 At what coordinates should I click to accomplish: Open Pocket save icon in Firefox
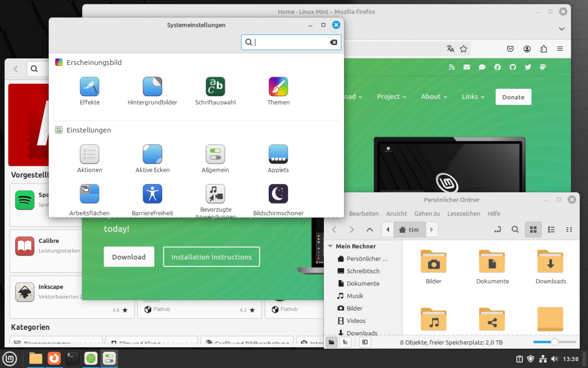(x=510, y=49)
